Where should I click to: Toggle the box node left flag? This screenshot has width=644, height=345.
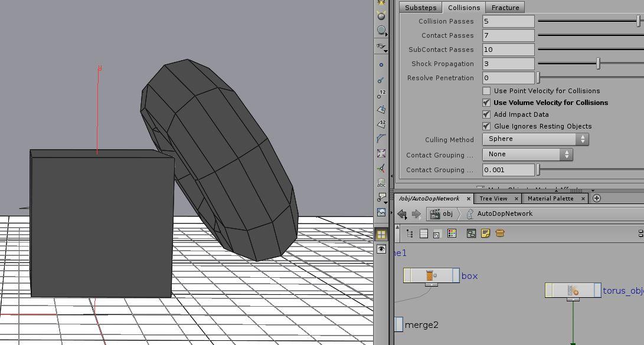click(x=407, y=275)
